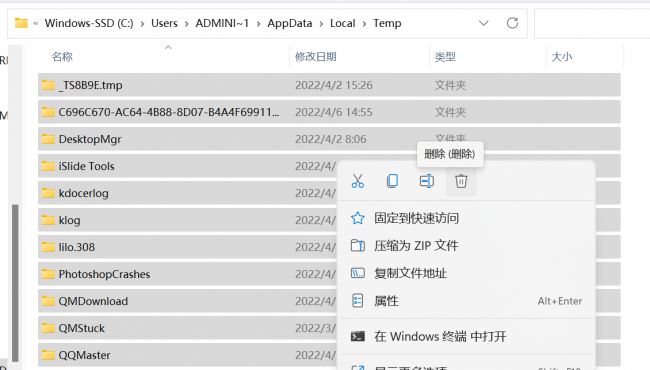Click folder icon of QMDownload

pos(48,301)
